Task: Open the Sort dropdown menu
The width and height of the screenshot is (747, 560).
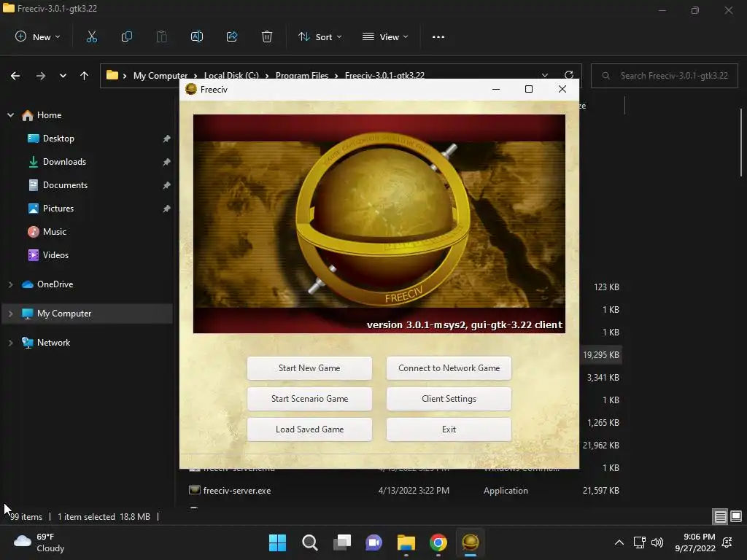Action: click(320, 36)
